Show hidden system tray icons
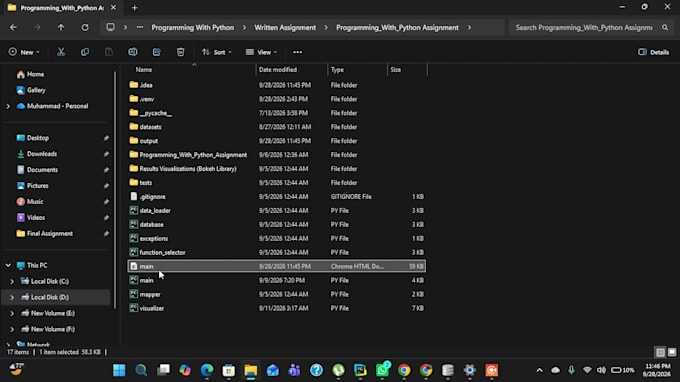Image resolution: width=680 pixels, height=382 pixels. click(539, 370)
